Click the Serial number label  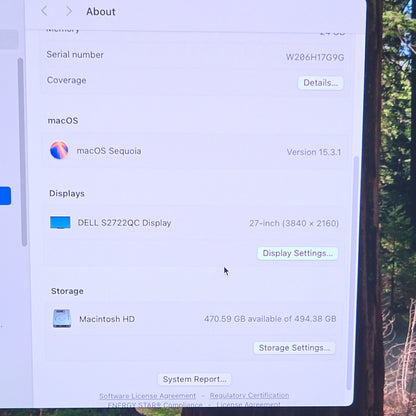click(75, 55)
